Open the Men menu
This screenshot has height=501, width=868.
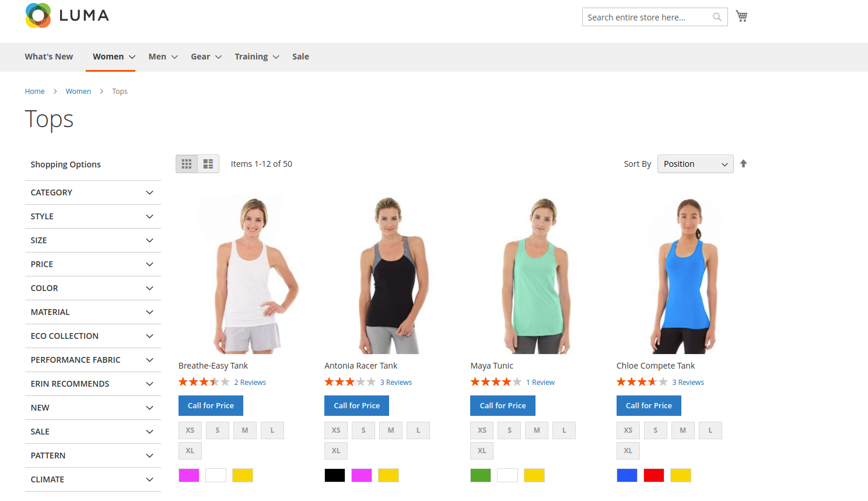pyautogui.click(x=163, y=57)
